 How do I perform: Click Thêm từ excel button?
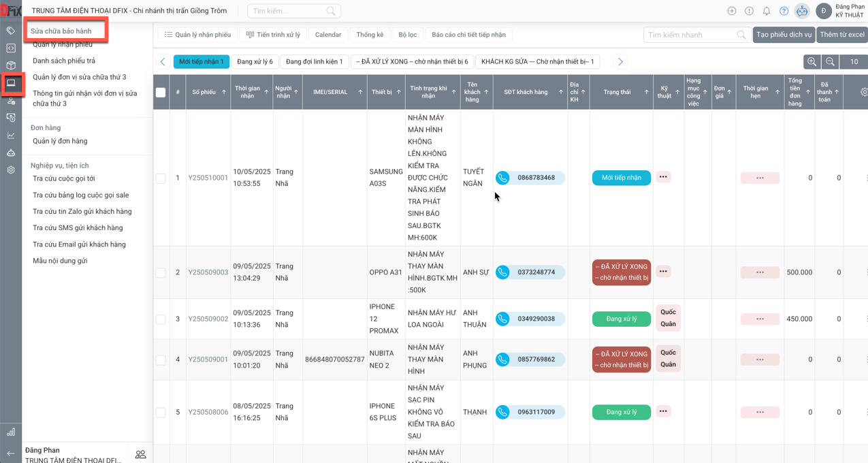pos(842,35)
